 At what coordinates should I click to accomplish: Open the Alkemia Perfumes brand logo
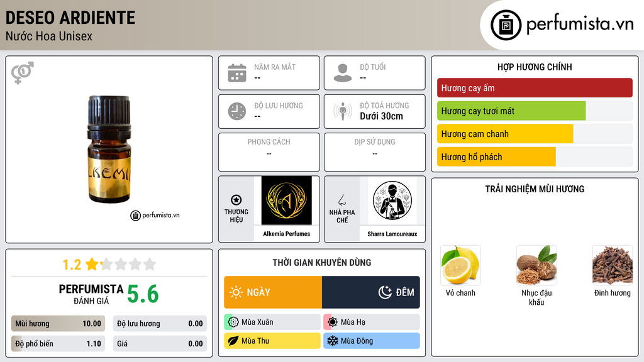[x=287, y=200]
